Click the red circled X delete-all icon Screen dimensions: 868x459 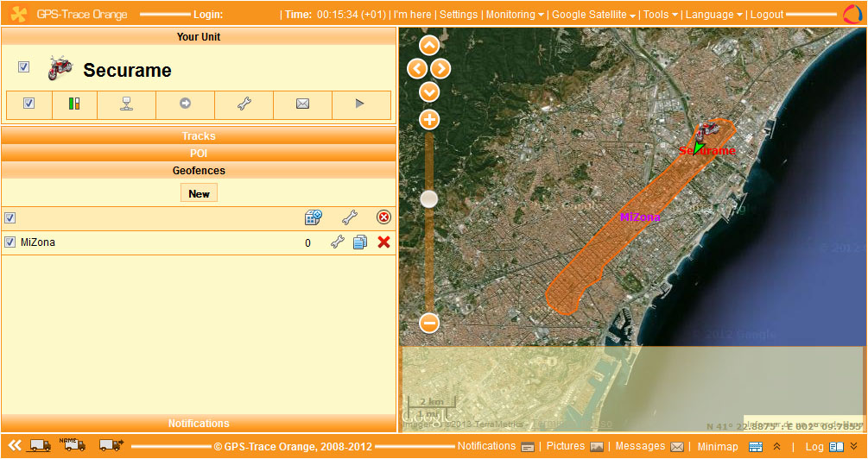tap(383, 217)
